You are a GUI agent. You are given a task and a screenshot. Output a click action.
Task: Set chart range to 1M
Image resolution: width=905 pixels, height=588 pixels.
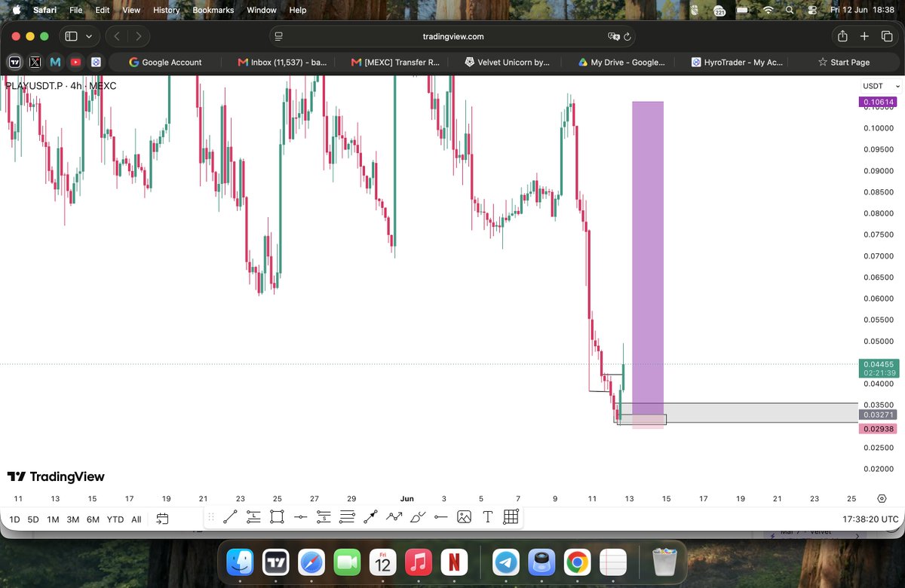53,519
